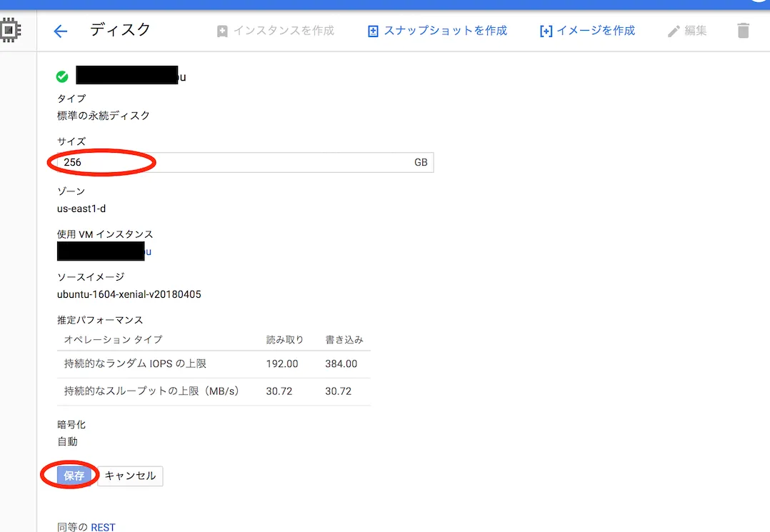Click the green check status icon

62,76
